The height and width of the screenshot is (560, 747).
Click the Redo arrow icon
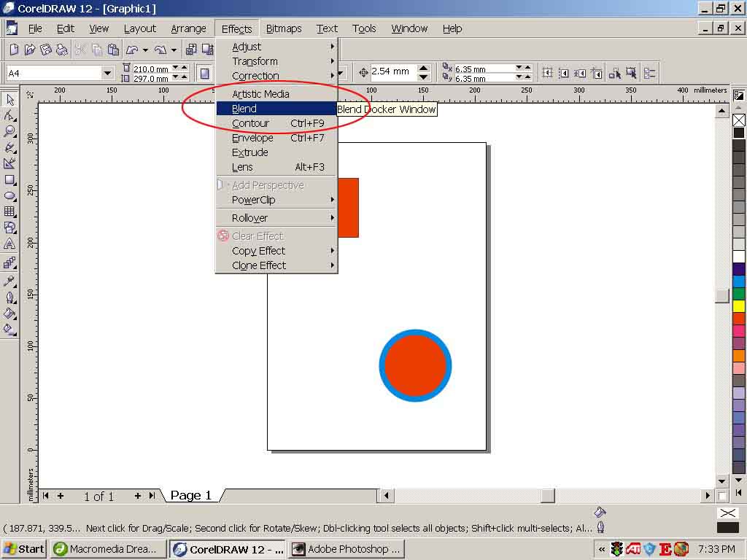click(x=160, y=49)
